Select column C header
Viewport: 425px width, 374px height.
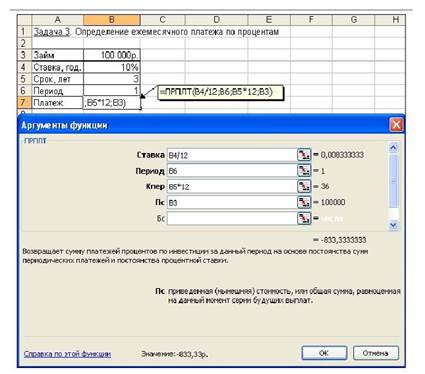click(x=163, y=20)
